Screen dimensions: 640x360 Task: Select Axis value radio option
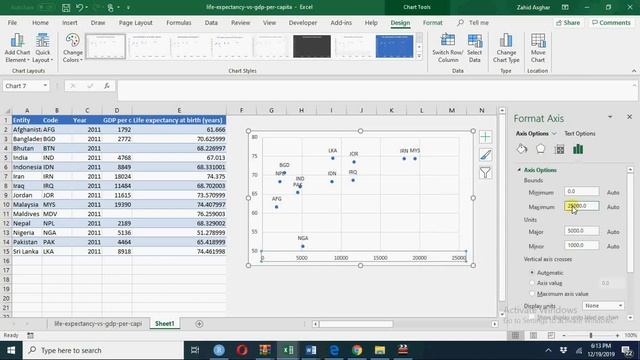(532, 283)
